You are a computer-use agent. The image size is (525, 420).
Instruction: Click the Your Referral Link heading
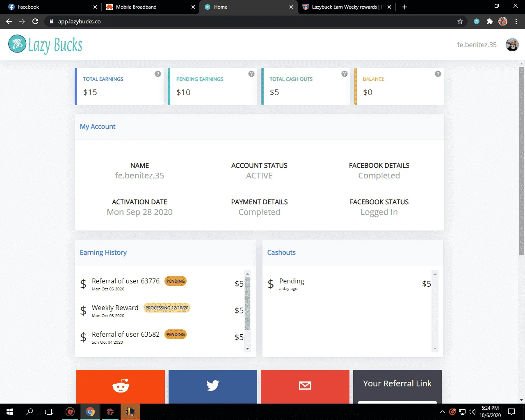click(397, 383)
